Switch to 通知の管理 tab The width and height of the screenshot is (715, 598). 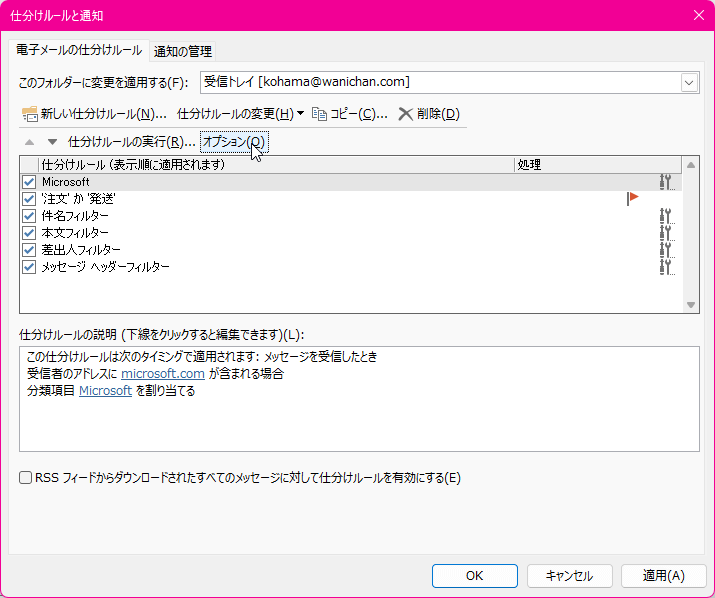point(183,52)
